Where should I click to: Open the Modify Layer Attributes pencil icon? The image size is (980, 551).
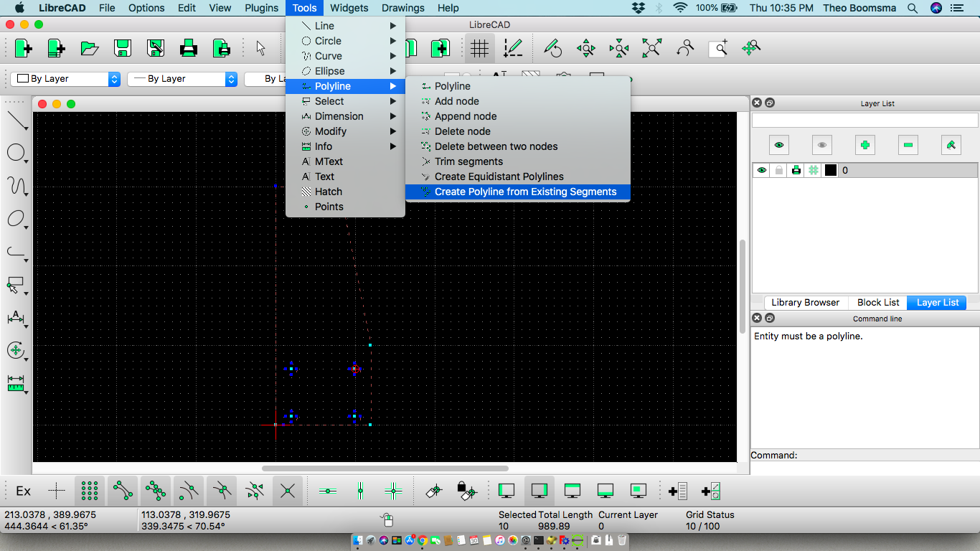tap(951, 145)
